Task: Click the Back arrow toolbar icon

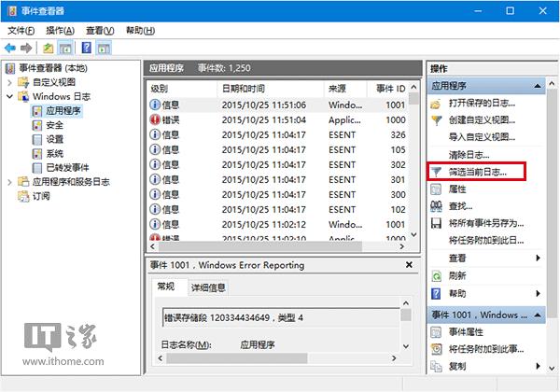Action: coord(10,48)
